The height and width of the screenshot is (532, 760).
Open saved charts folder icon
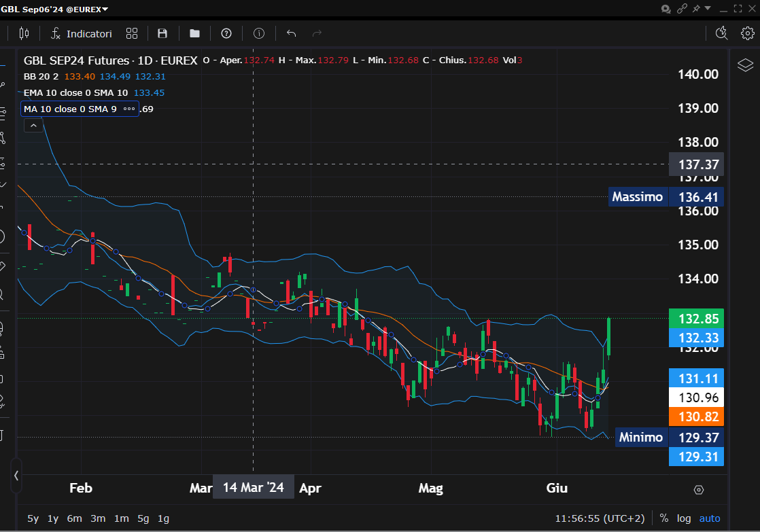pos(194,33)
